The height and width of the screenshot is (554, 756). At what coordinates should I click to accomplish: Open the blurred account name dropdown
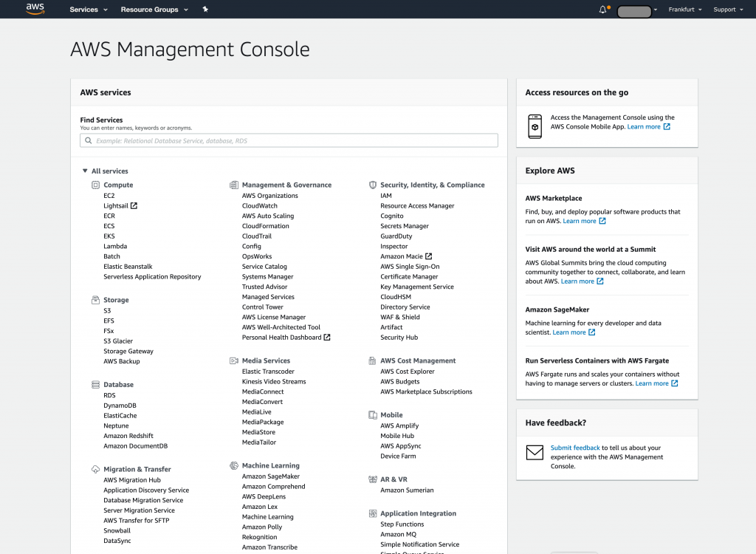tap(637, 11)
